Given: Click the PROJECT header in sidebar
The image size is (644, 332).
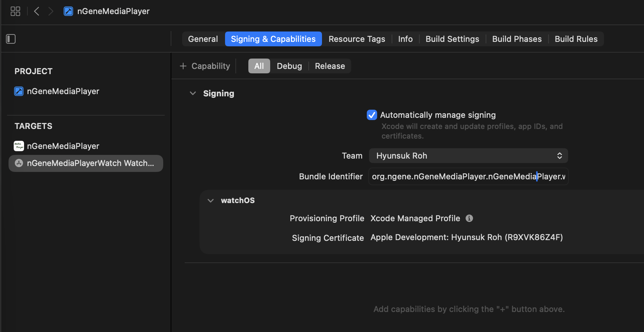Looking at the screenshot, I should (33, 71).
